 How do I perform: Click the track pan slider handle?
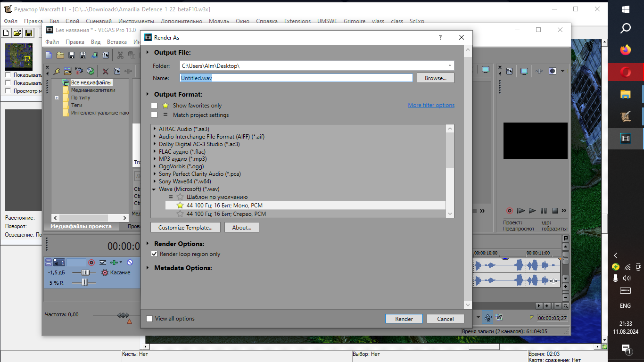point(84,282)
